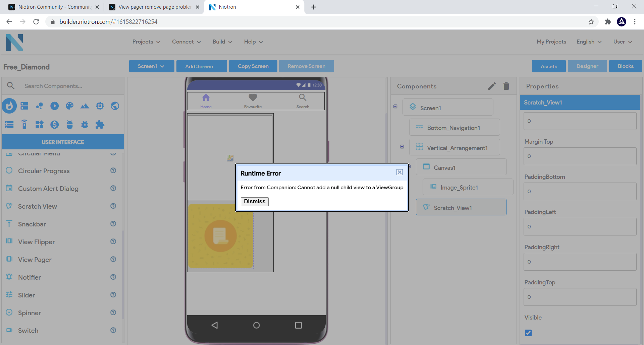Open help for Scratch View component

tap(113, 206)
